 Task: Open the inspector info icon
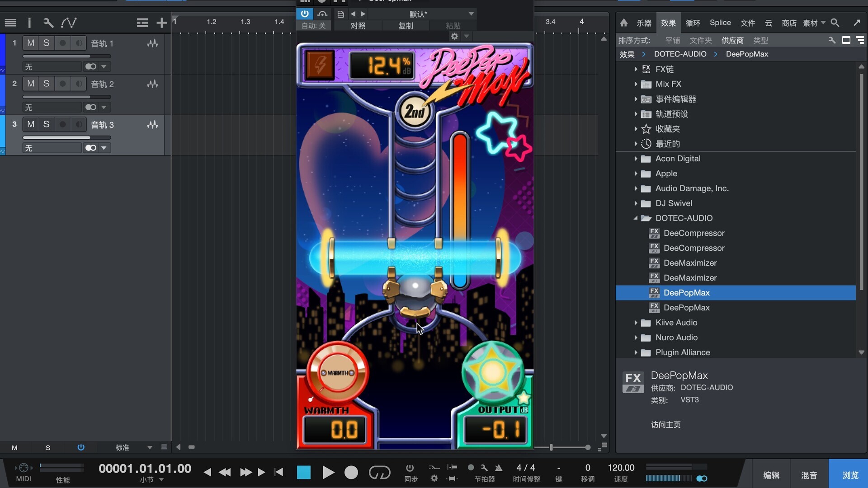click(x=29, y=23)
